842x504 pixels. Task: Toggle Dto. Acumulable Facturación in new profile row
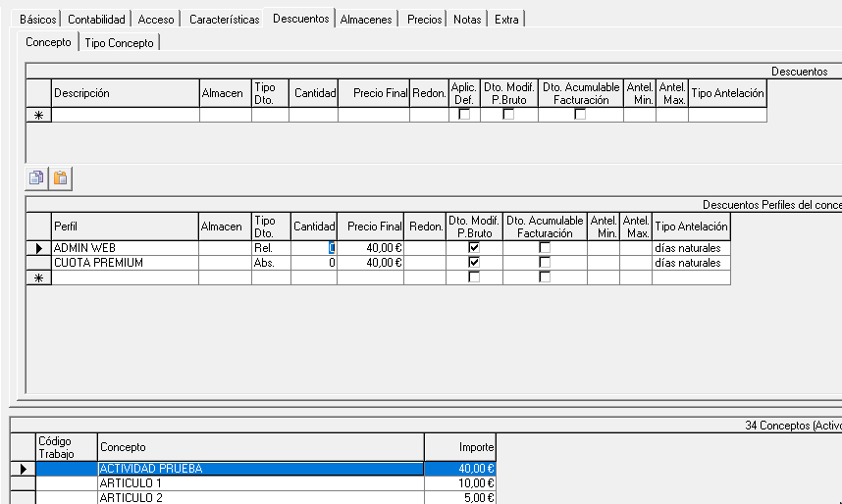[545, 277]
